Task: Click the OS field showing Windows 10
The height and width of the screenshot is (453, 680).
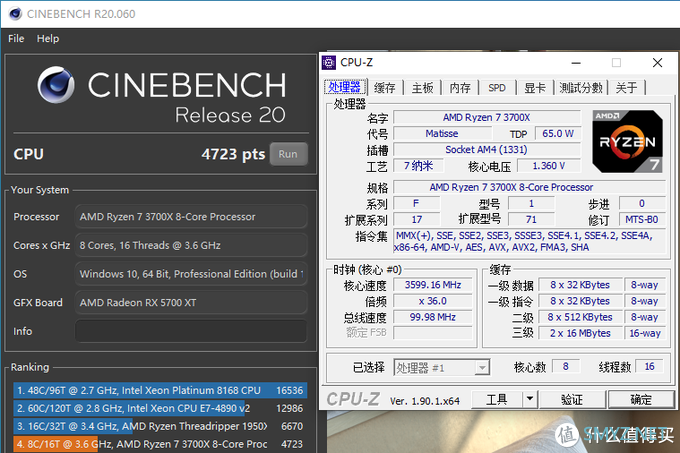Action: coord(191,274)
